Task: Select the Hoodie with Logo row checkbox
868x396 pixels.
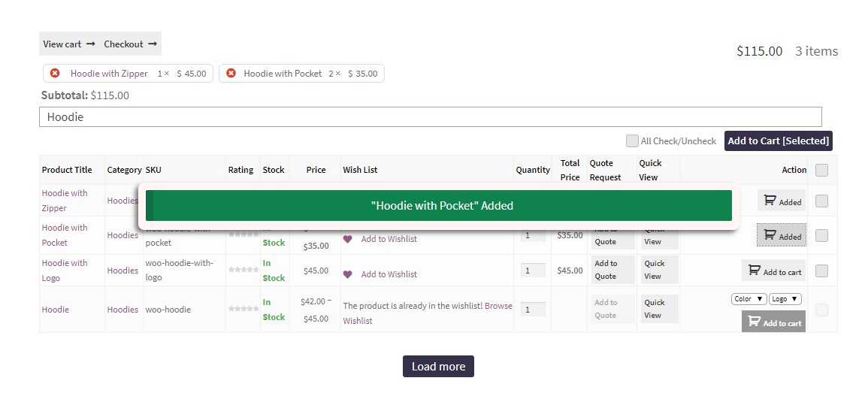Action: click(821, 271)
